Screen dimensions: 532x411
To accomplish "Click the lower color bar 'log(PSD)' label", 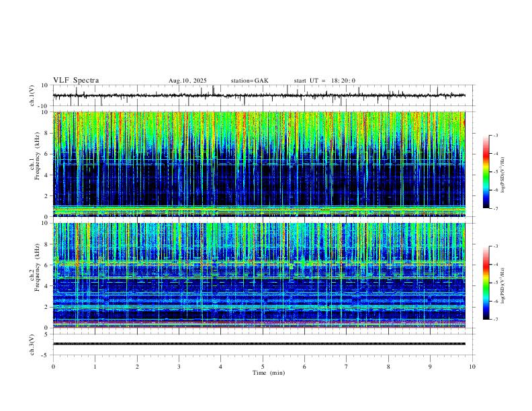I will coord(503,285).
